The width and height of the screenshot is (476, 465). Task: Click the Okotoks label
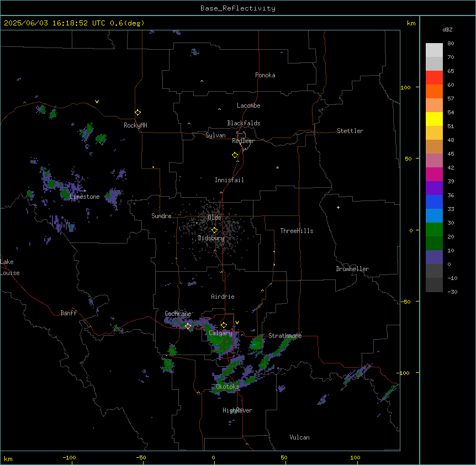pos(228,387)
